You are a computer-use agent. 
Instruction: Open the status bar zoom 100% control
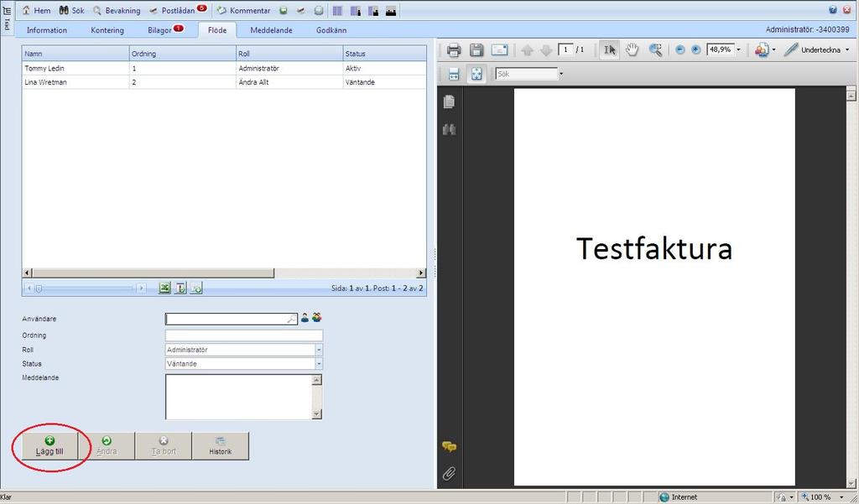pos(824,497)
